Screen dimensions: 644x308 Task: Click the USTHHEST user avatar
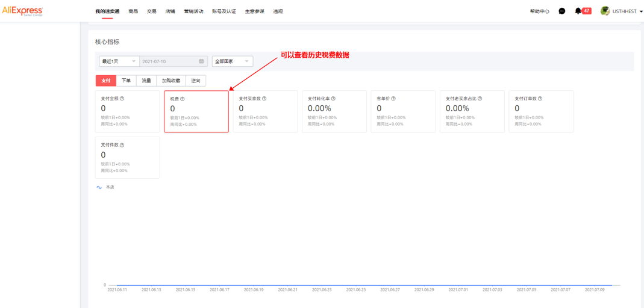[x=605, y=11]
